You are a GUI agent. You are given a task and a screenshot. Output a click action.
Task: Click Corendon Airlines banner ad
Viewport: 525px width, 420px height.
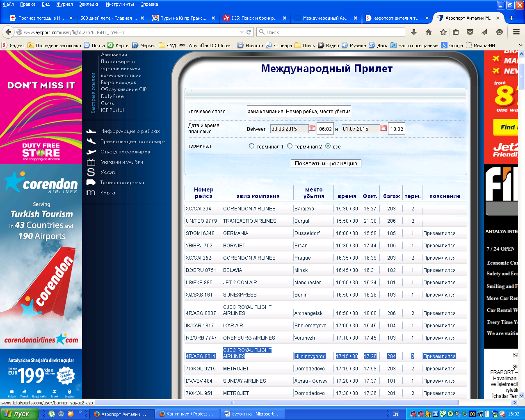41,256
